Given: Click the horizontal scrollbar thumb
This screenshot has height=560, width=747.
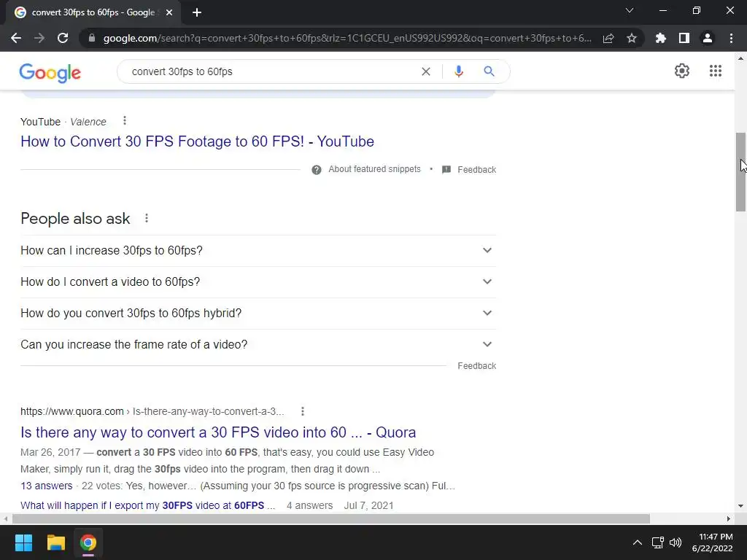Looking at the screenshot, I should pos(331,518).
